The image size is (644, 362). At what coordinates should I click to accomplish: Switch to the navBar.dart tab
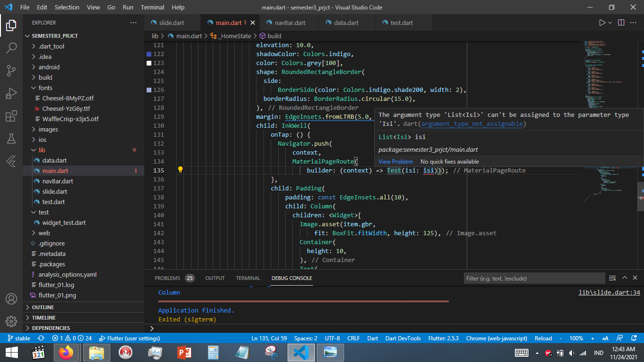tap(290, 23)
